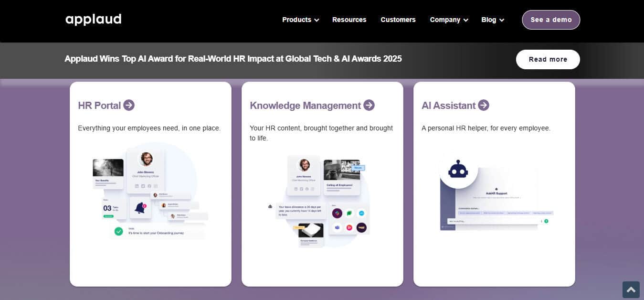The height and width of the screenshot is (300, 644).
Task: Expand the Products dropdown chevron
Action: 317,20
